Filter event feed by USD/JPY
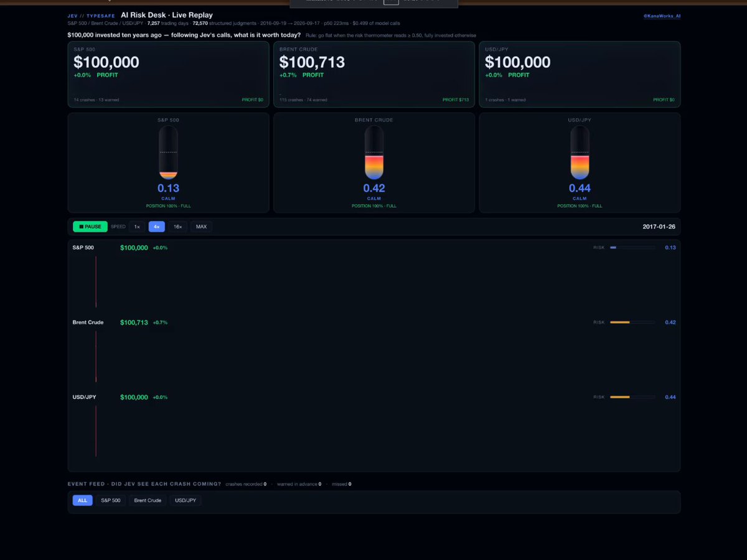 click(x=186, y=500)
